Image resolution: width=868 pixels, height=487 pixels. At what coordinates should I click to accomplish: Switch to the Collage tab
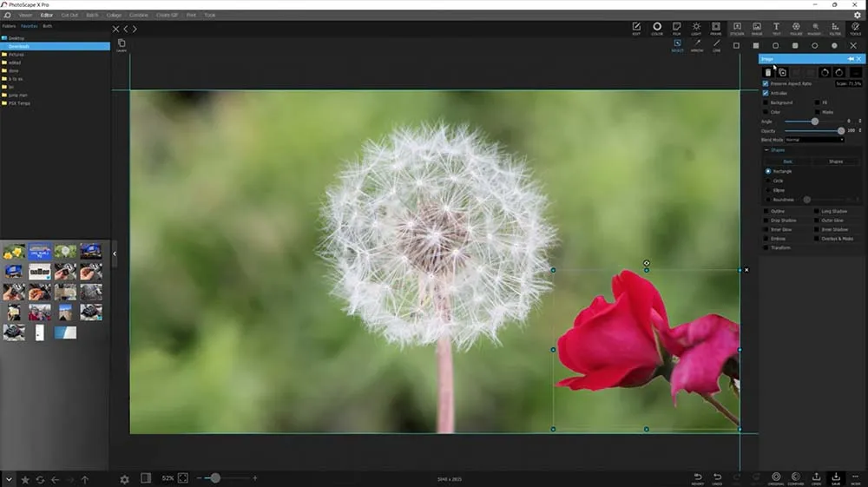pos(114,15)
